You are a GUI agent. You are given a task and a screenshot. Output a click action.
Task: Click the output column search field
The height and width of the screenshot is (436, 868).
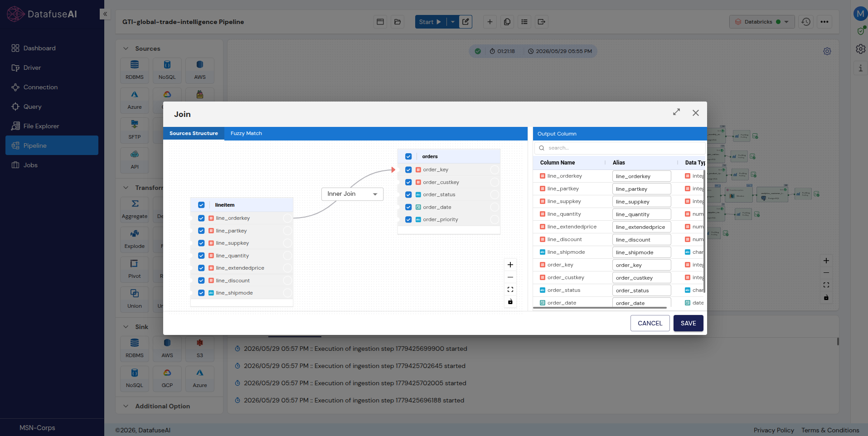coord(620,148)
